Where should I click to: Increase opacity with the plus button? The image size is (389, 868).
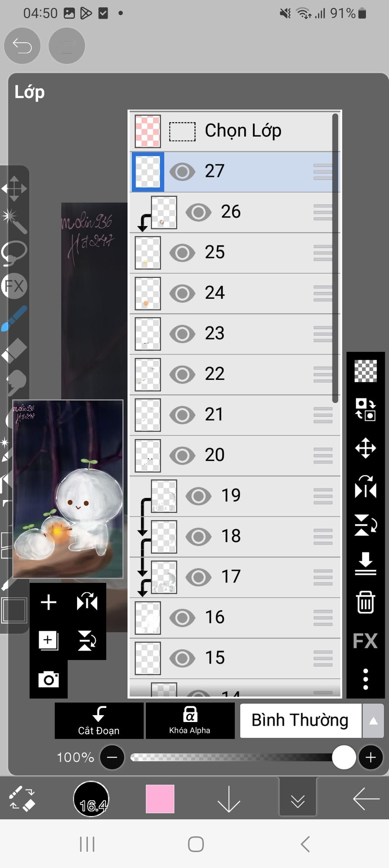point(371,757)
